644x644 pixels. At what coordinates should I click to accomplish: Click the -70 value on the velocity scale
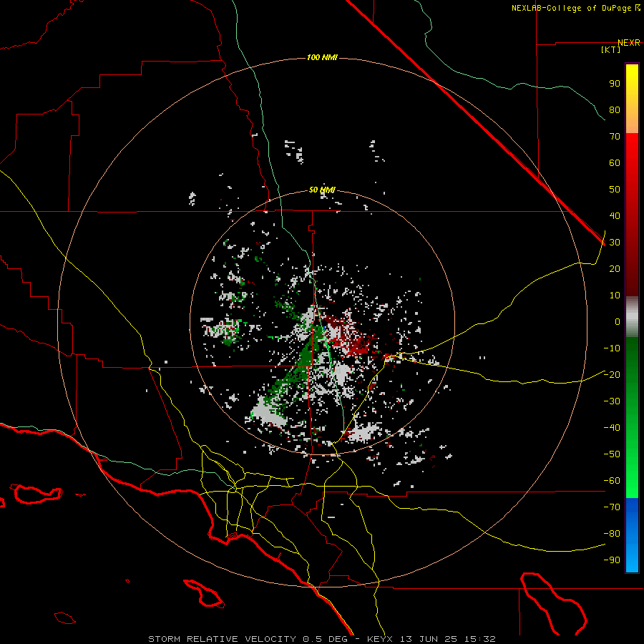(x=612, y=507)
